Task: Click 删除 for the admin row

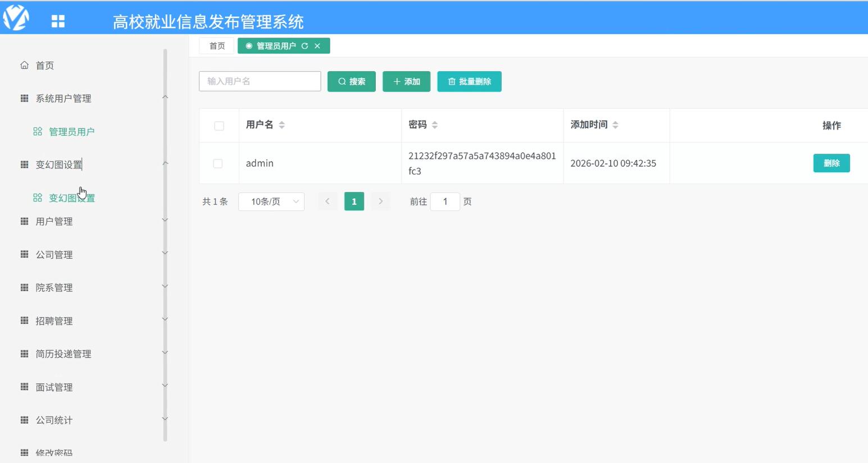Action: (831, 163)
